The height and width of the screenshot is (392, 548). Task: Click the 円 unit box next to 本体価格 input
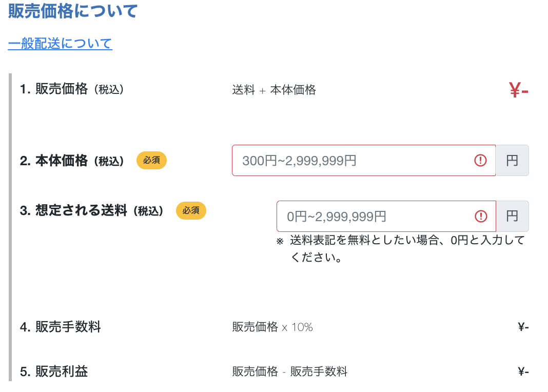(x=512, y=160)
